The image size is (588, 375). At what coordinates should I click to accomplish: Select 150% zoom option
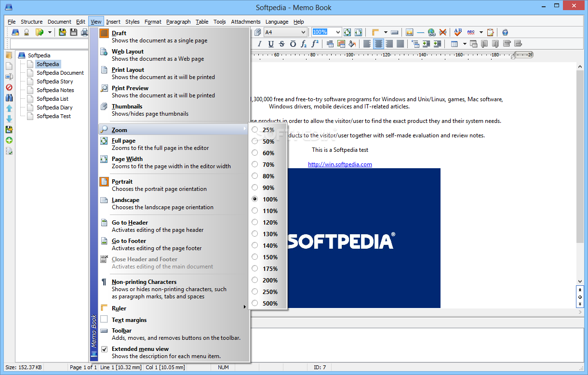coord(267,257)
